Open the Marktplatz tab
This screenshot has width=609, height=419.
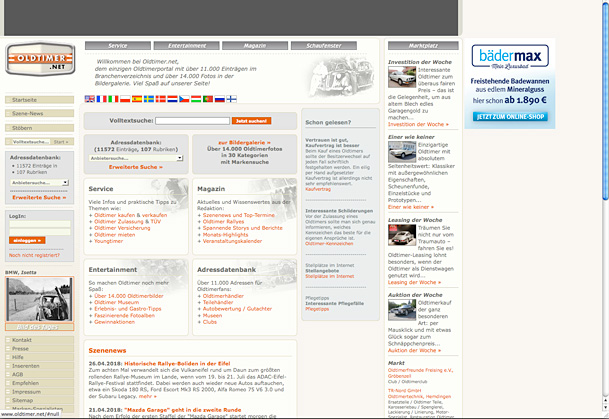click(424, 46)
